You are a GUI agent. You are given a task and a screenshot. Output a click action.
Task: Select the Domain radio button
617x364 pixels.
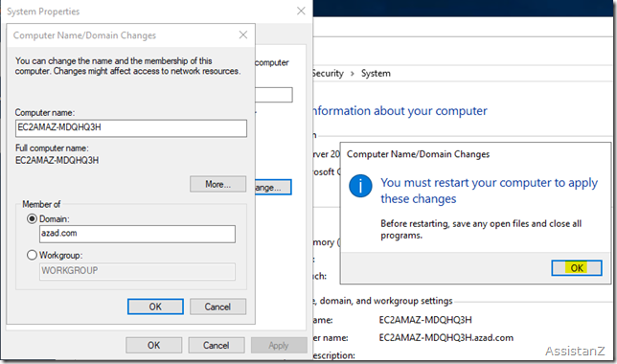(x=32, y=218)
